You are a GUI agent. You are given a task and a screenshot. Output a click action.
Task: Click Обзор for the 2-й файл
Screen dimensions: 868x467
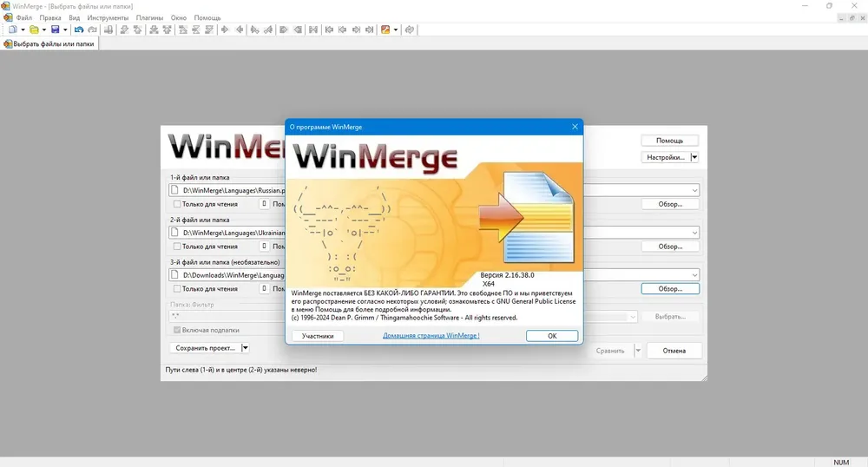click(670, 247)
